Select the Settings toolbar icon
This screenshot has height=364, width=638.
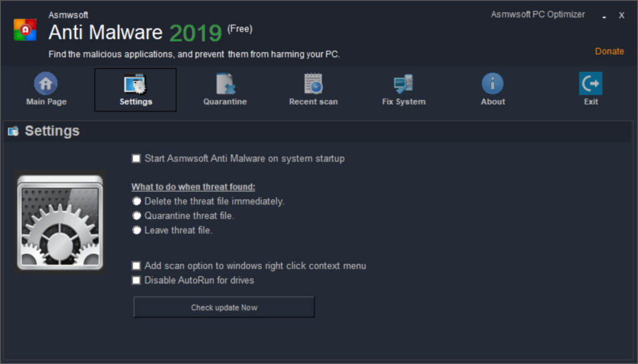(135, 83)
